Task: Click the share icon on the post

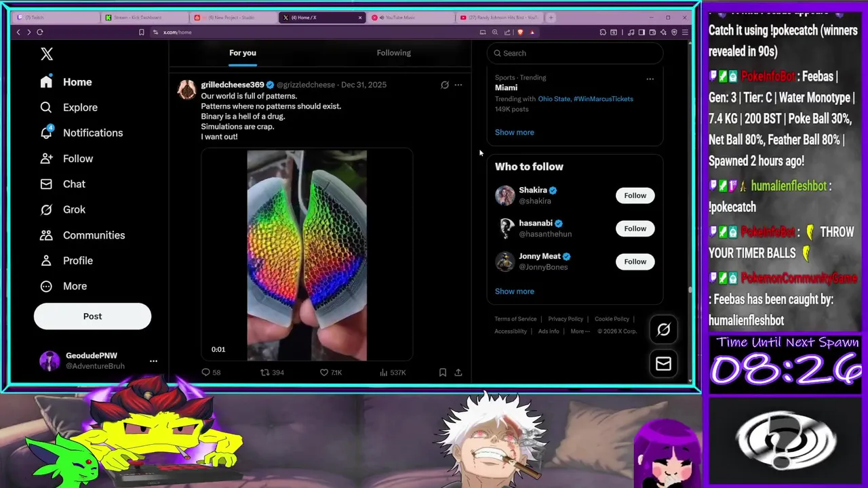Action: 458,372
